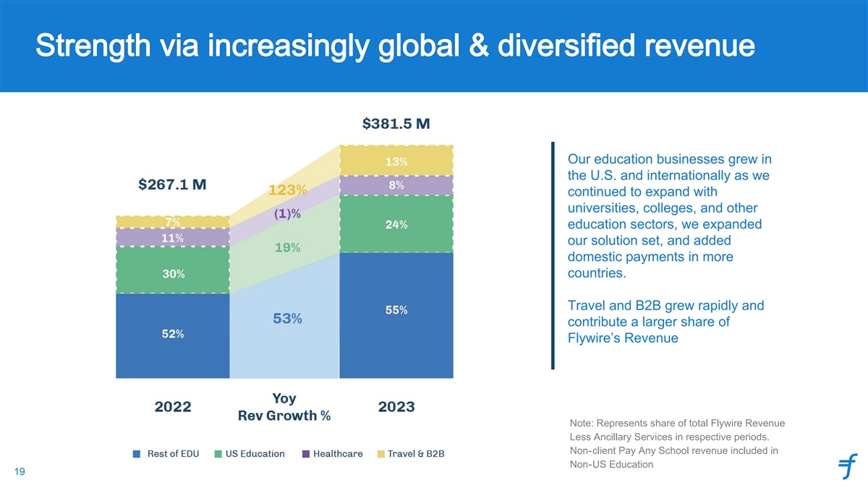The image size is (868, 488).
Task: Click the blue Rest of EDU legend square
Action: coord(137,454)
